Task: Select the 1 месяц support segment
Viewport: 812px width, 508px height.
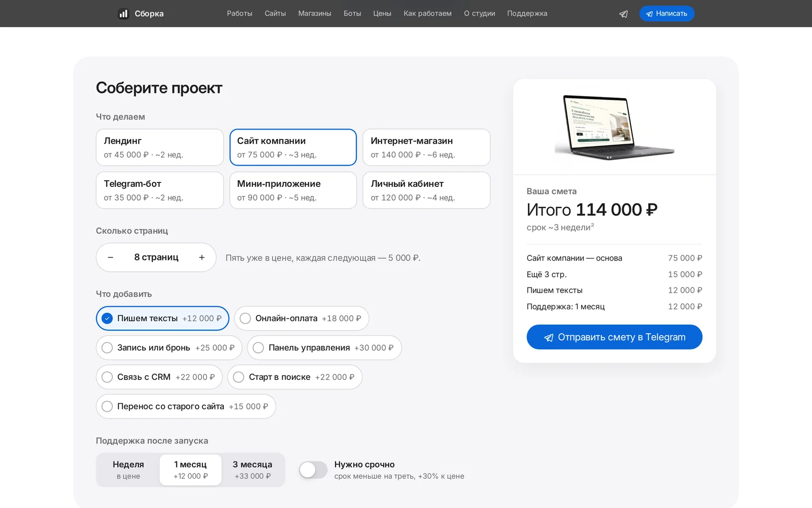Action: pyautogui.click(x=190, y=470)
